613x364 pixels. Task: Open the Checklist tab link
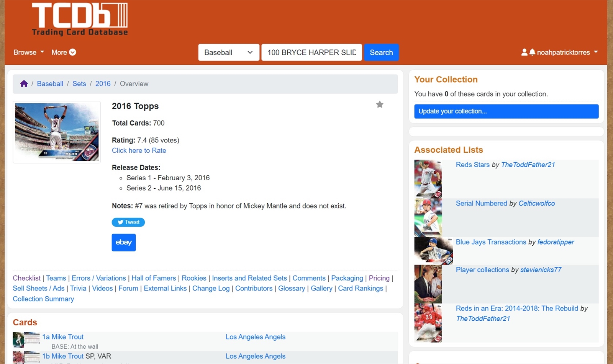(26, 278)
